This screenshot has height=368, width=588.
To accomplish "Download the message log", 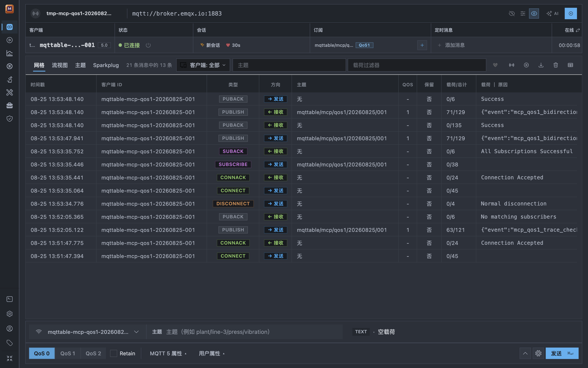I will [541, 65].
